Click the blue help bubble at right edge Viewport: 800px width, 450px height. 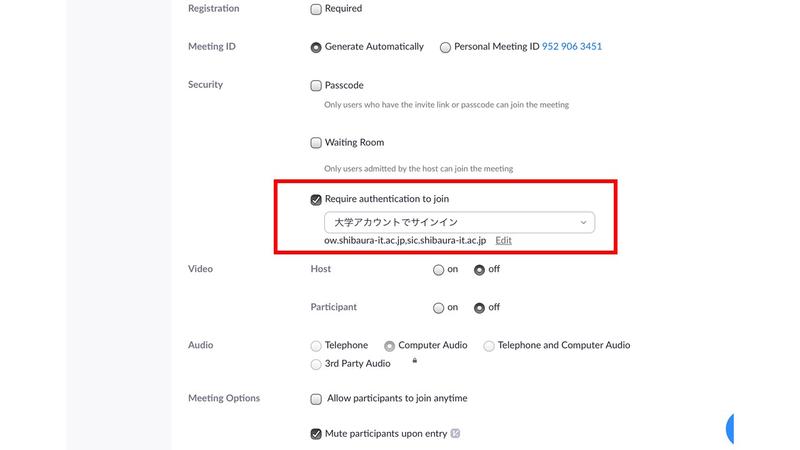[730, 429]
